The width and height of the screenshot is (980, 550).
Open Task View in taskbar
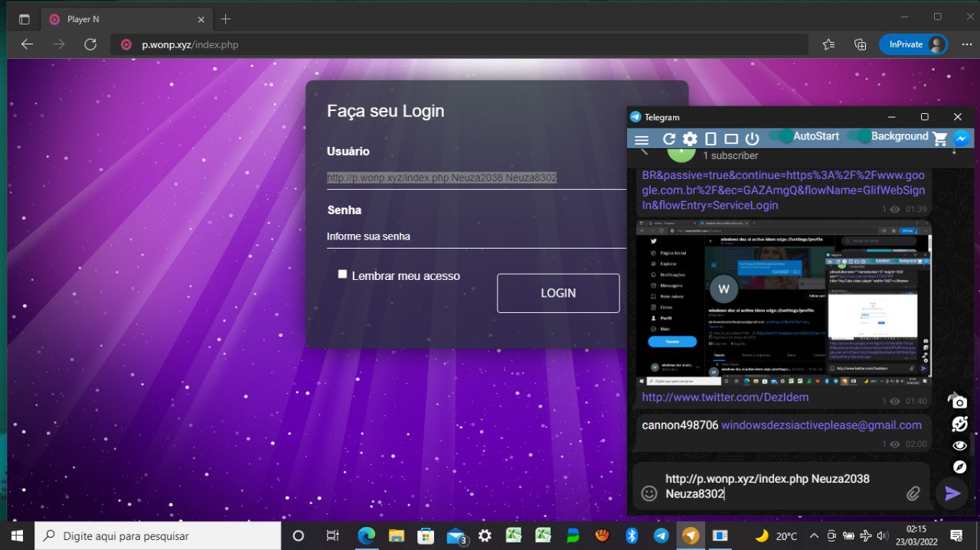point(332,535)
